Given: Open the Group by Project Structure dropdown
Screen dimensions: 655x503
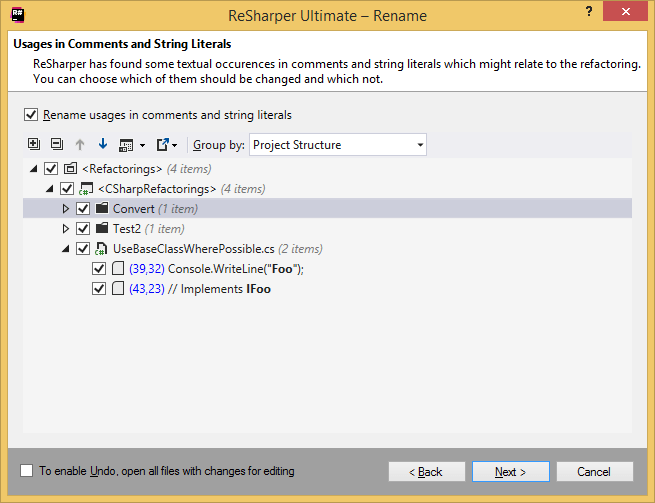Looking at the screenshot, I should click(338, 145).
